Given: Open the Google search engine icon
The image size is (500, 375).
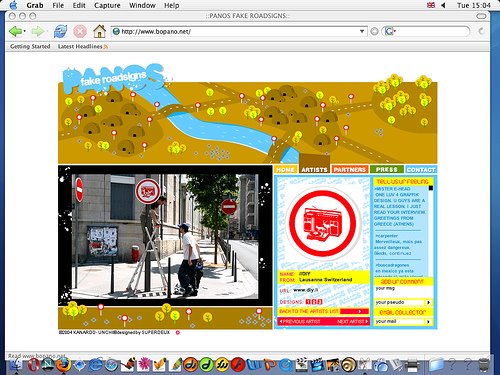Looking at the screenshot, I should click(389, 31).
